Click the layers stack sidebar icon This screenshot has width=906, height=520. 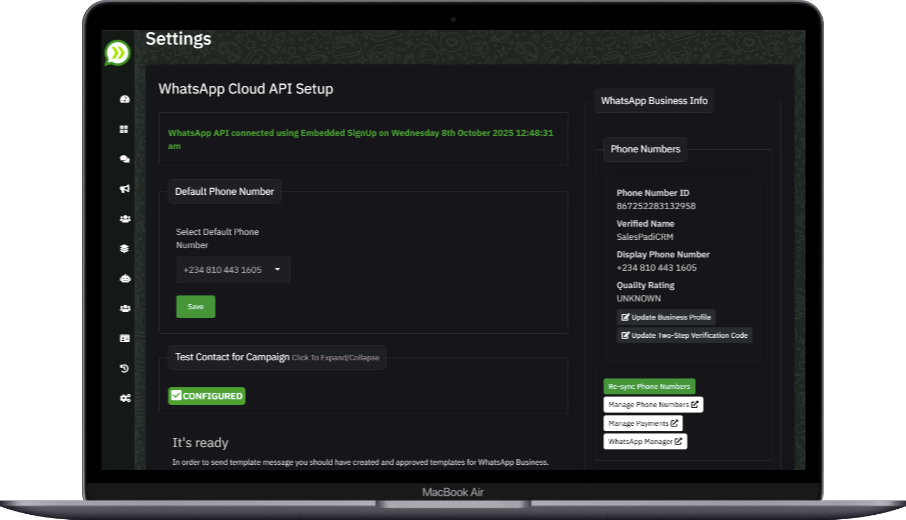pyautogui.click(x=124, y=249)
